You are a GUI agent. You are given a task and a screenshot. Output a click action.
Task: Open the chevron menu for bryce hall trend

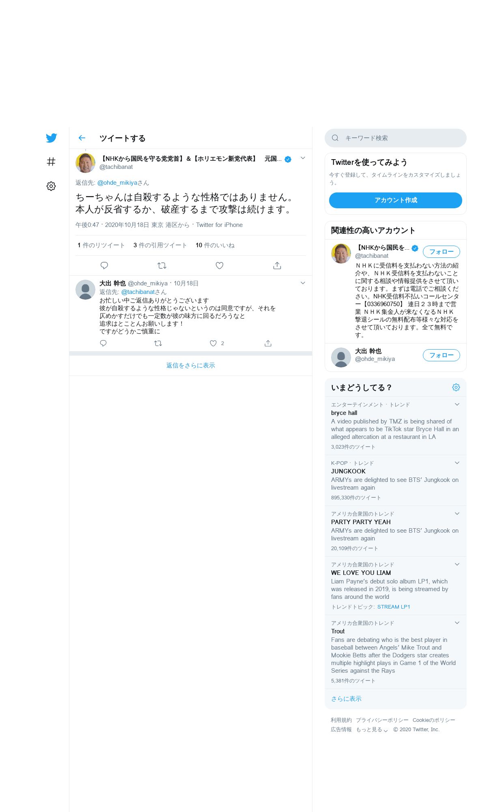pyautogui.click(x=457, y=404)
